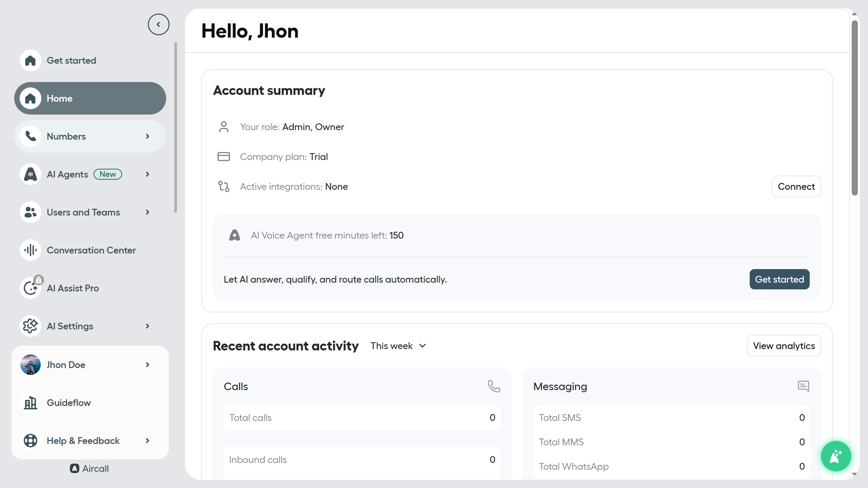Image resolution: width=868 pixels, height=488 pixels.
Task: Click the Get started house icon
Action: pyautogui.click(x=31, y=60)
